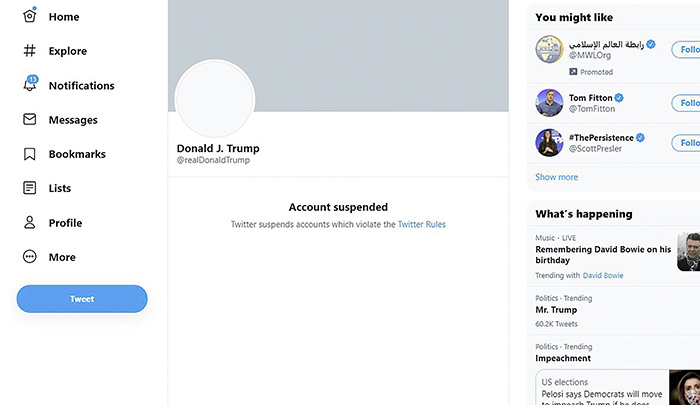Open the Twitter Rules link
The width and height of the screenshot is (700, 405).
[x=421, y=225]
